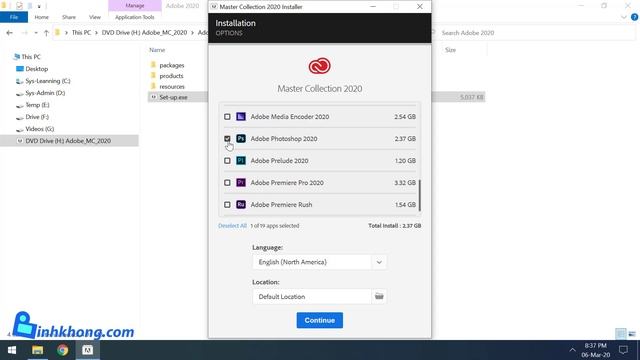The height and width of the screenshot is (360, 640).
Task: Open recent locations dropdown arrow
Action: tap(36, 33)
